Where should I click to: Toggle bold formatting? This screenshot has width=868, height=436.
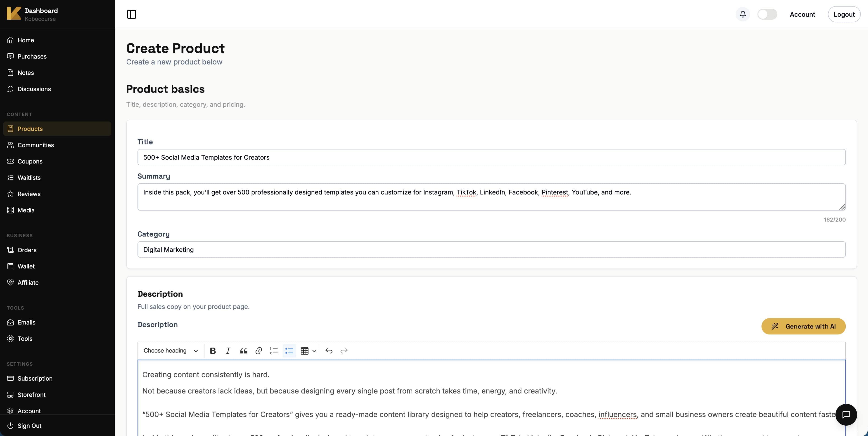(x=213, y=351)
